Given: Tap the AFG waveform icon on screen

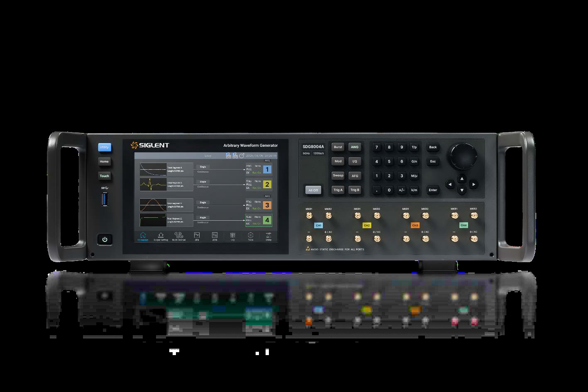Looking at the screenshot, I should pyautogui.click(x=197, y=236).
